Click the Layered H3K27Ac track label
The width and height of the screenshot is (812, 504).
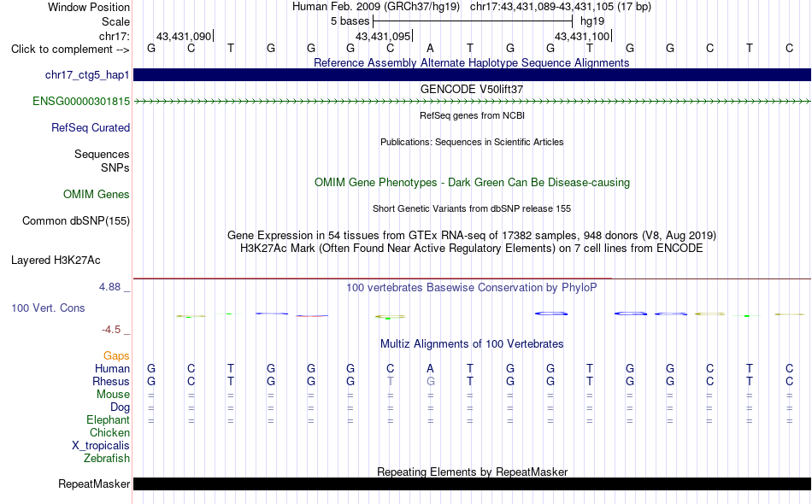tap(56, 261)
